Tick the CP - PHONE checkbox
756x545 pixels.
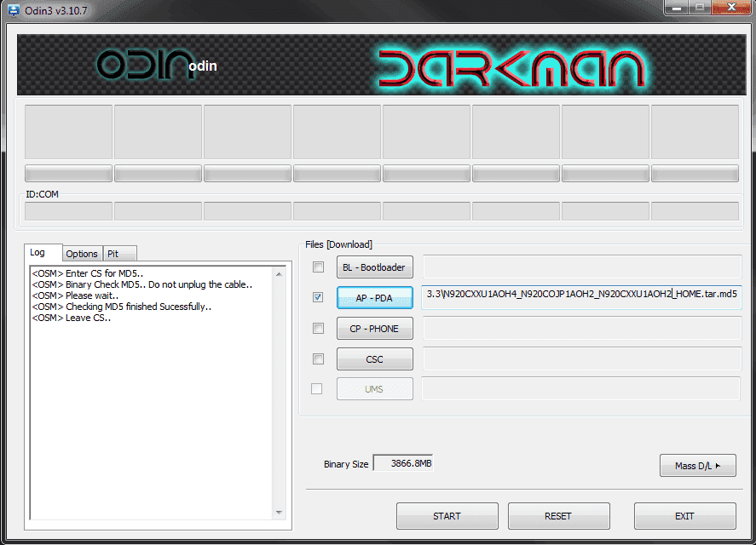[318, 328]
